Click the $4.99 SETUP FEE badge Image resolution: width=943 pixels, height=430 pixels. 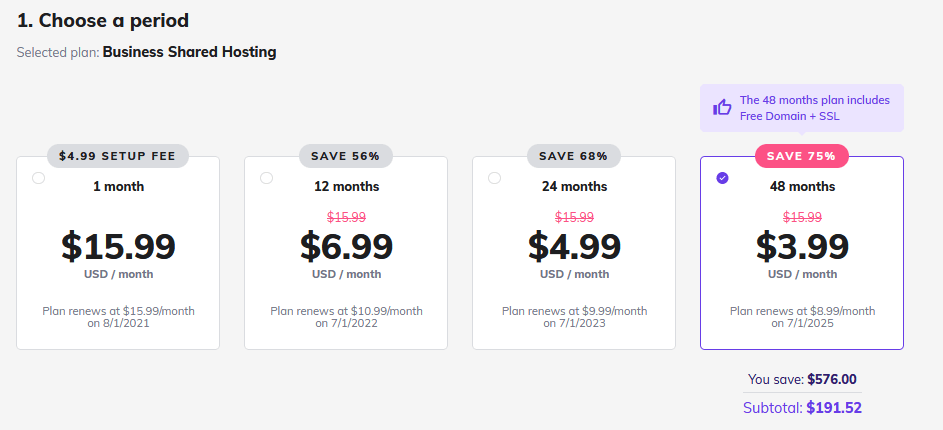117,156
